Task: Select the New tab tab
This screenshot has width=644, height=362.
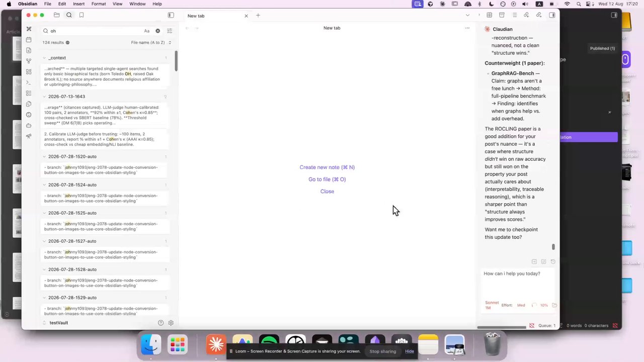Action: 217,16
